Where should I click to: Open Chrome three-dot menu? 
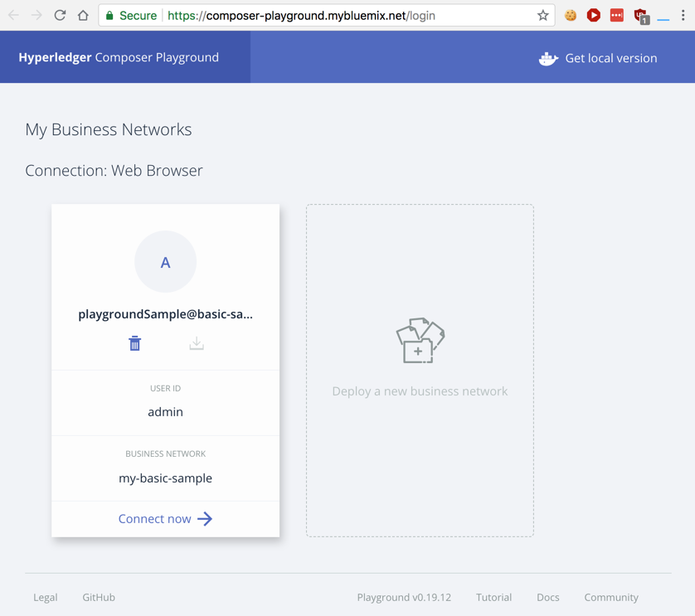683,16
